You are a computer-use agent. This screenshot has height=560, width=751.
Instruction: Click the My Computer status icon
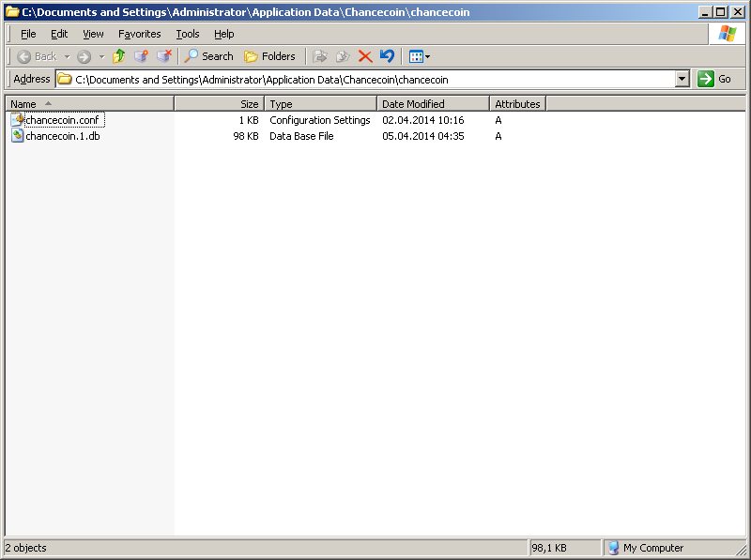614,548
